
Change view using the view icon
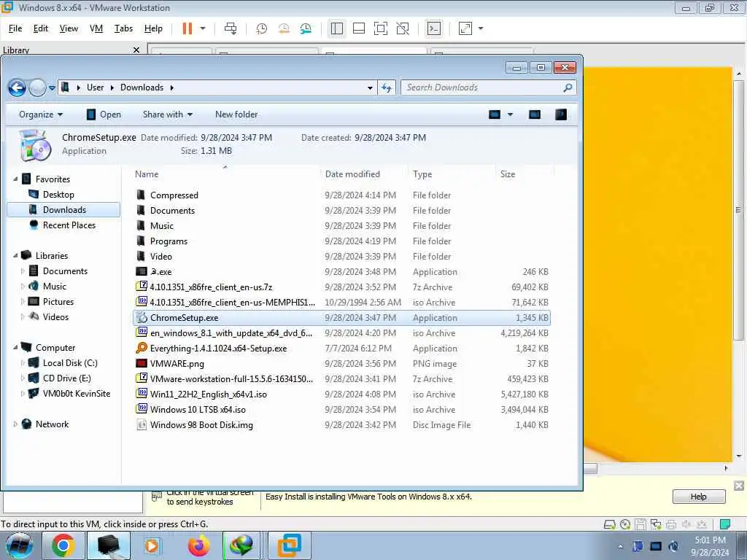tap(495, 114)
